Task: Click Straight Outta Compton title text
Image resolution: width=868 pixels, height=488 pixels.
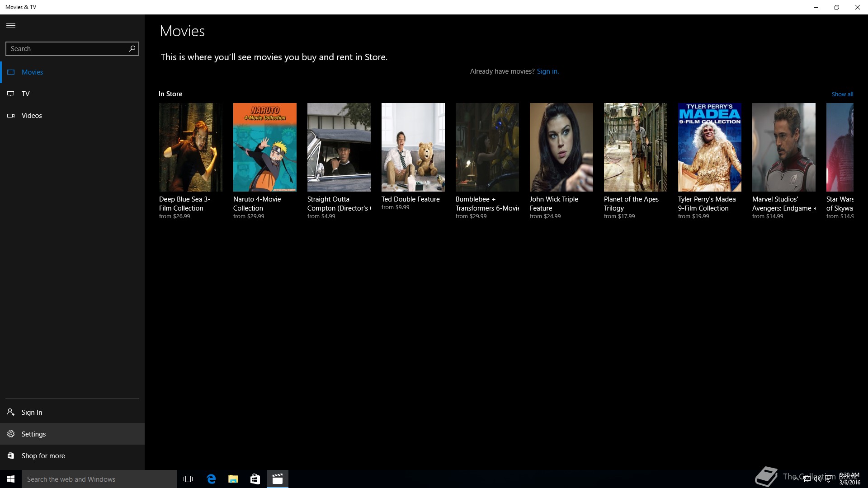Action: [339, 204]
